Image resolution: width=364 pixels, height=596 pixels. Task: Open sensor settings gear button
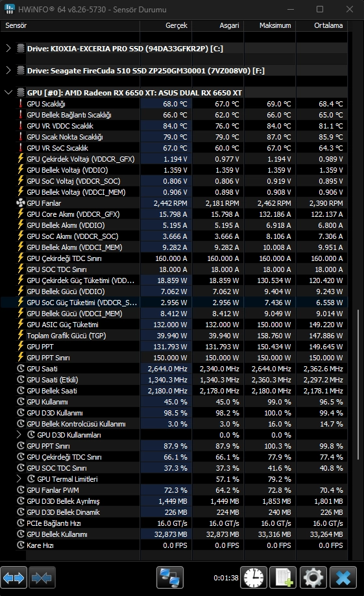(x=313, y=578)
